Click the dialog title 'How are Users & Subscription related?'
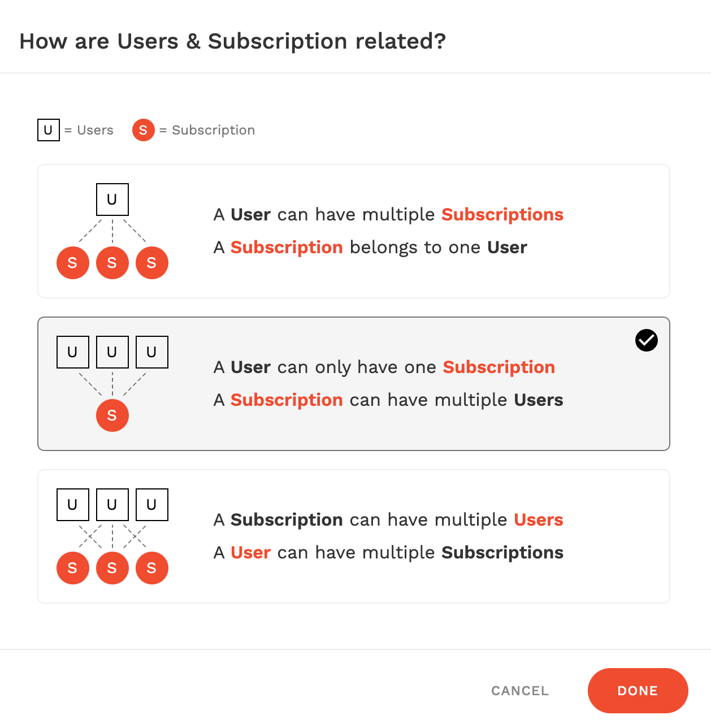Screen dimensions: 711x728 233,41
